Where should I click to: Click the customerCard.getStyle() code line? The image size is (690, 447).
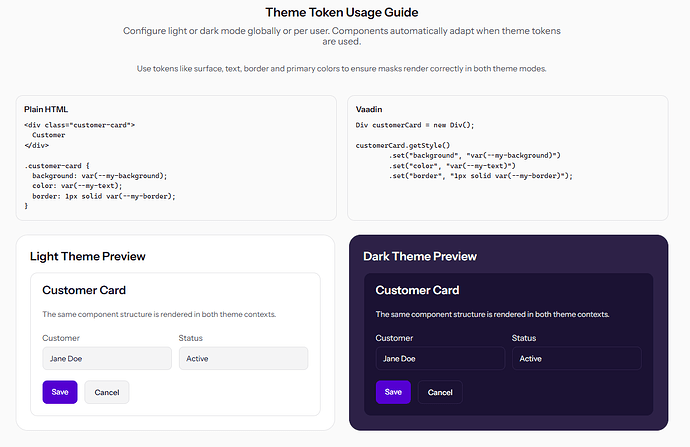point(403,145)
